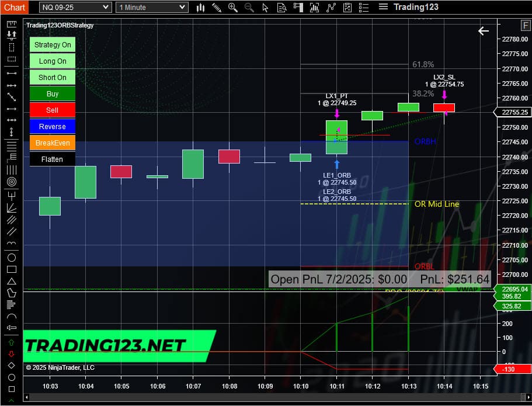
Task: Click the checklist icon in top toolbar
Action: click(x=364, y=8)
